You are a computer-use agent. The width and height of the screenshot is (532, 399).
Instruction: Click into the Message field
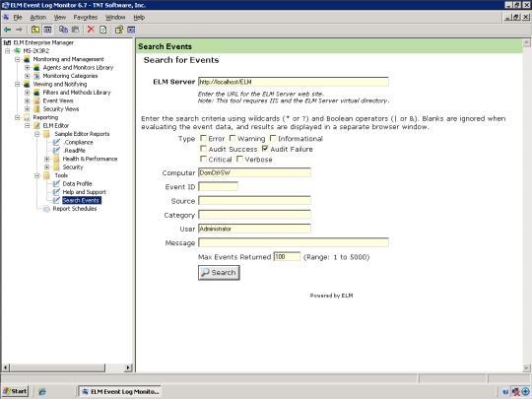(294, 242)
